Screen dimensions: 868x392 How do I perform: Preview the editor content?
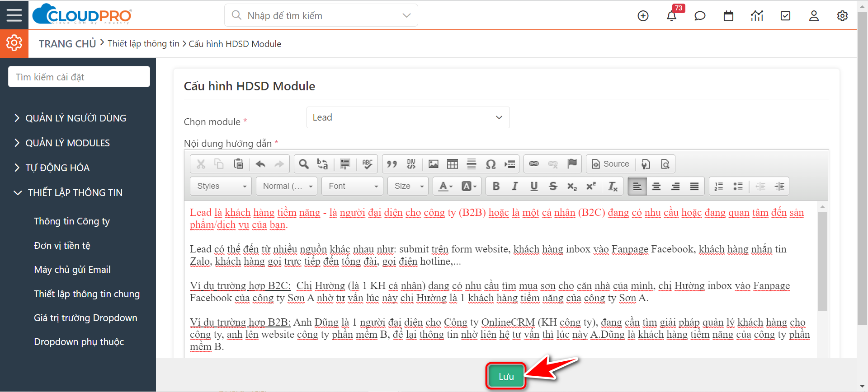click(x=665, y=164)
